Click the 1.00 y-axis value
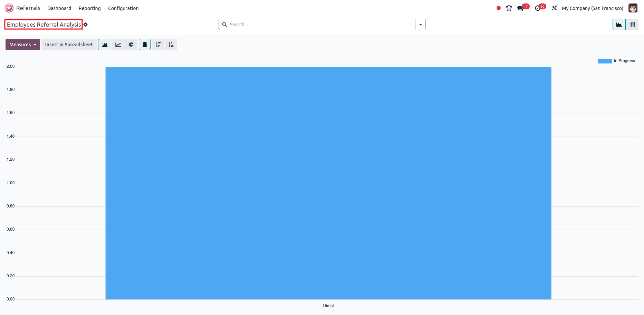 (x=11, y=183)
